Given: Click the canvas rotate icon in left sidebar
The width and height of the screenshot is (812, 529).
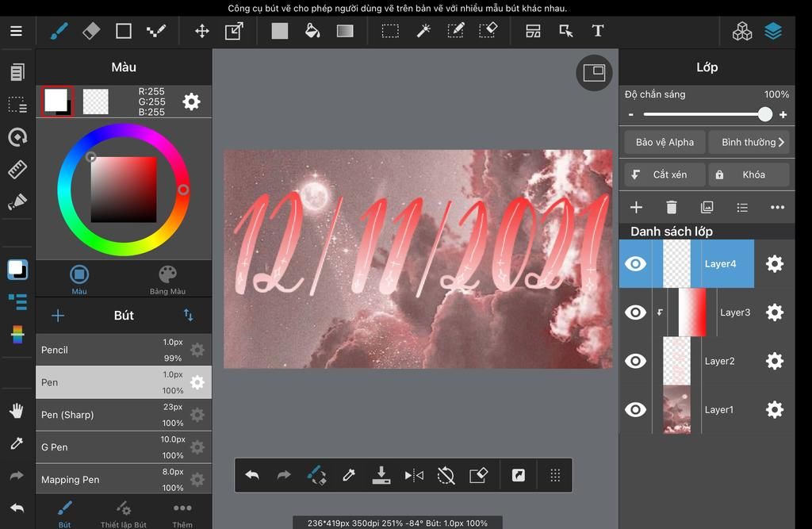Looking at the screenshot, I should [x=17, y=136].
